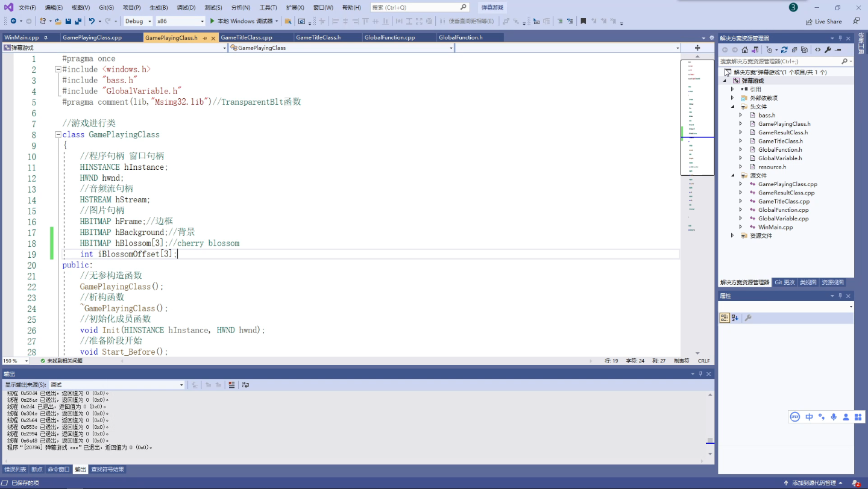The height and width of the screenshot is (489, 868).
Task: Toggle auto-hide pin of Properties panel
Action: tap(840, 296)
